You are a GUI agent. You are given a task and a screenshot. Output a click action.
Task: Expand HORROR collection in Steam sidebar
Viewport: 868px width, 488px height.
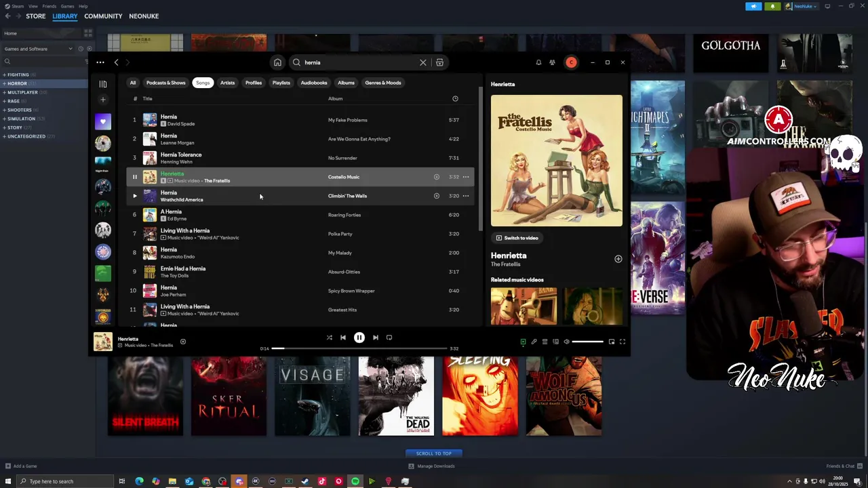17,83
